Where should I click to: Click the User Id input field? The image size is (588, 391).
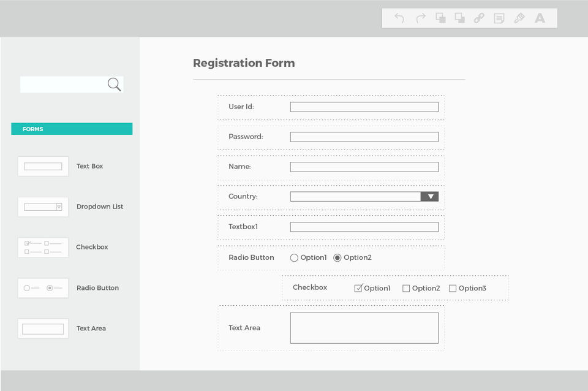(364, 107)
